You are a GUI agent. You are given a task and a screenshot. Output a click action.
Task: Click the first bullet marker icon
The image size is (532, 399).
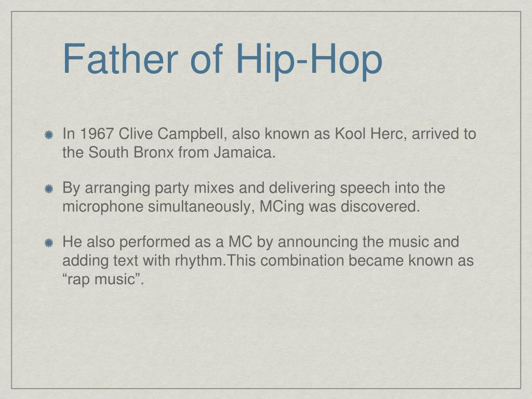49,135
